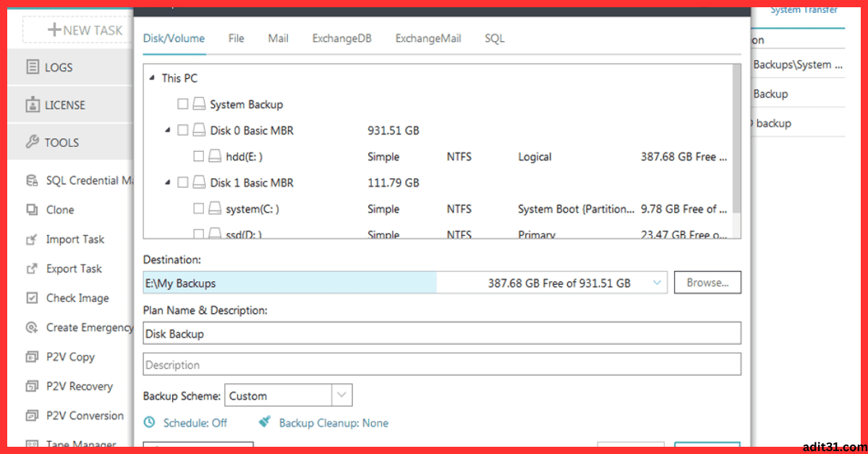Collapse the Disk 1 Basic MBR entry
The image size is (868, 454).
pos(167,182)
